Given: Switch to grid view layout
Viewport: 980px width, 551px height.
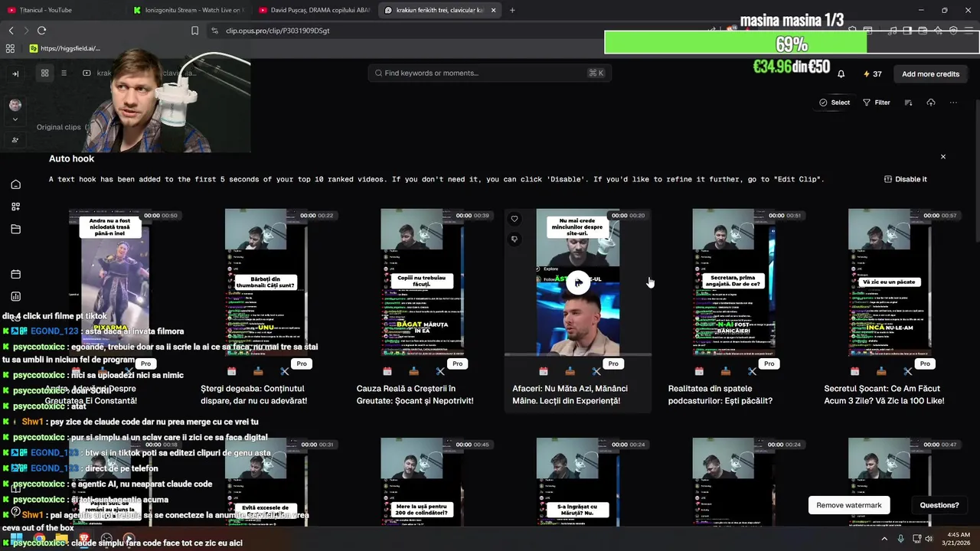Looking at the screenshot, I should (45, 73).
